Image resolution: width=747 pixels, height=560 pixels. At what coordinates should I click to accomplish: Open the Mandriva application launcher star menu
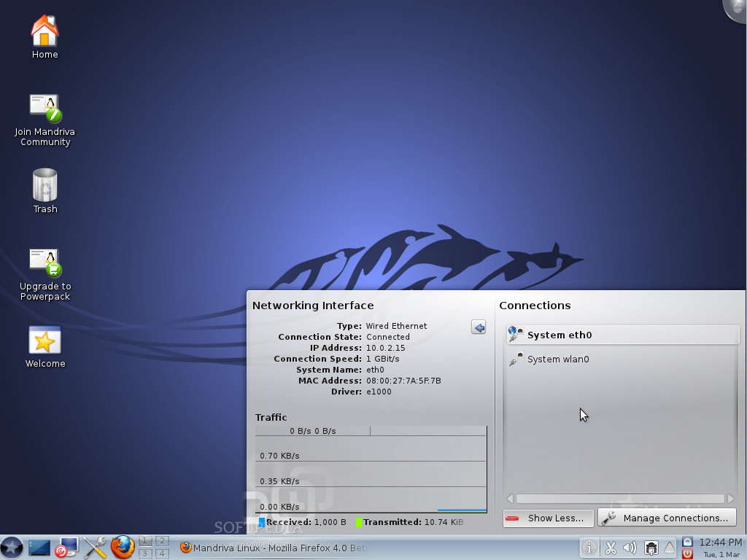[x=12, y=547]
